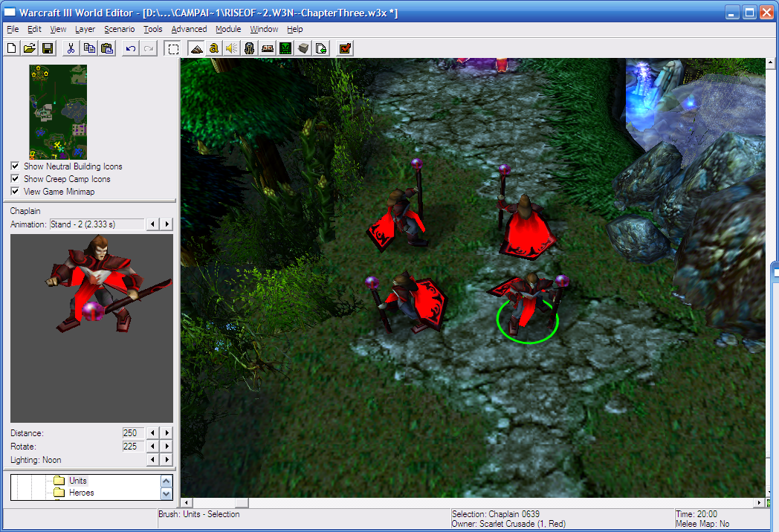Open the Trigger Editor letter 'a' icon

click(x=214, y=48)
